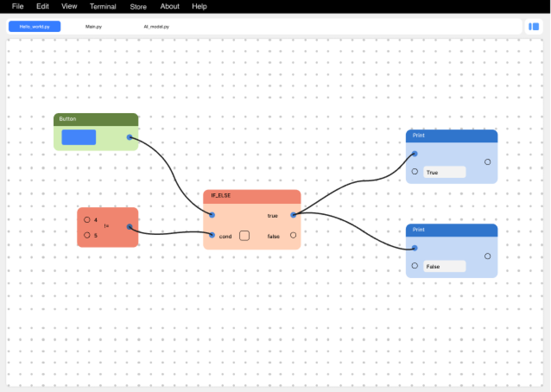Switch to the AI_model.py tab
This screenshot has height=392, width=551.
click(156, 27)
